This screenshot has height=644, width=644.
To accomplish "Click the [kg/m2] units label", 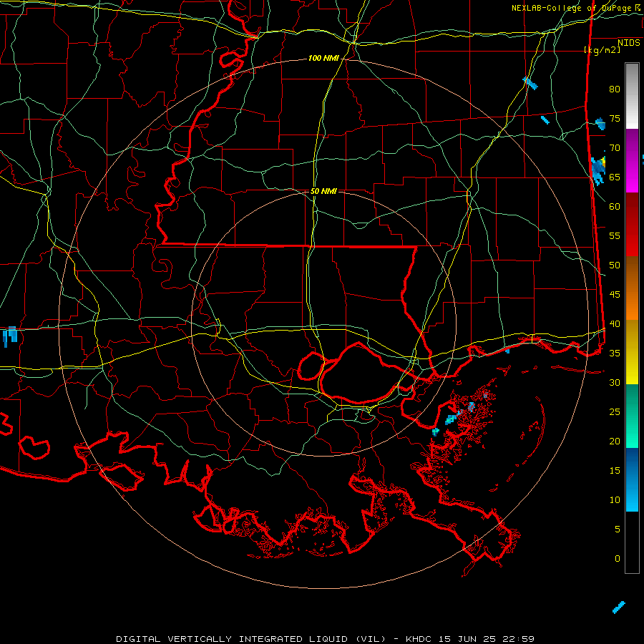I will (x=602, y=50).
